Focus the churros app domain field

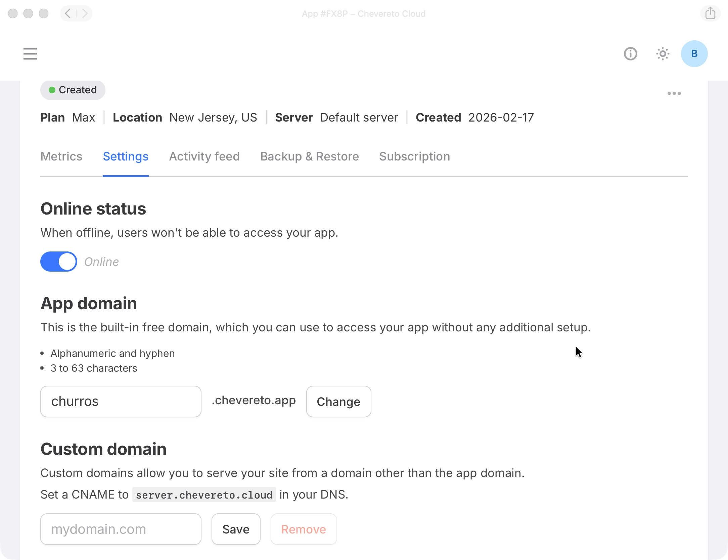pyautogui.click(x=121, y=402)
